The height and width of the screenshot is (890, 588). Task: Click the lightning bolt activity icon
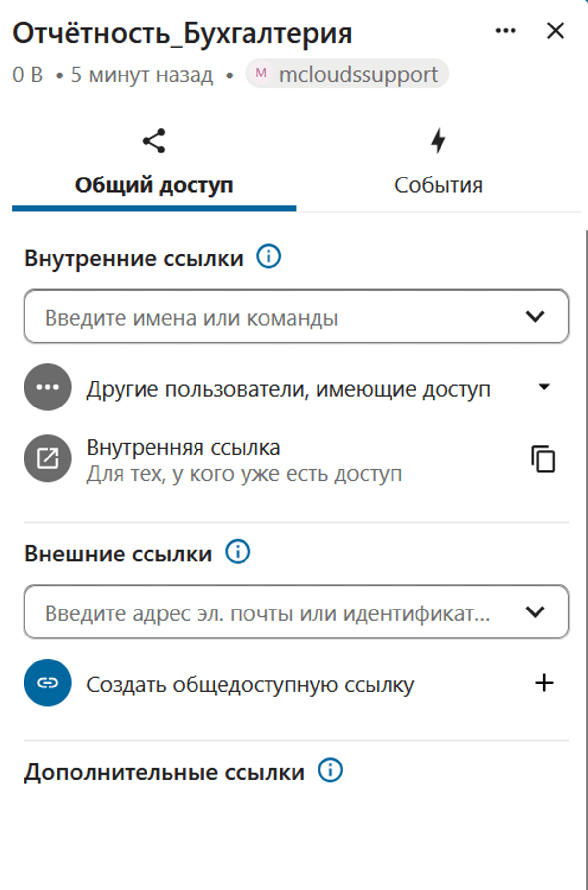[438, 141]
